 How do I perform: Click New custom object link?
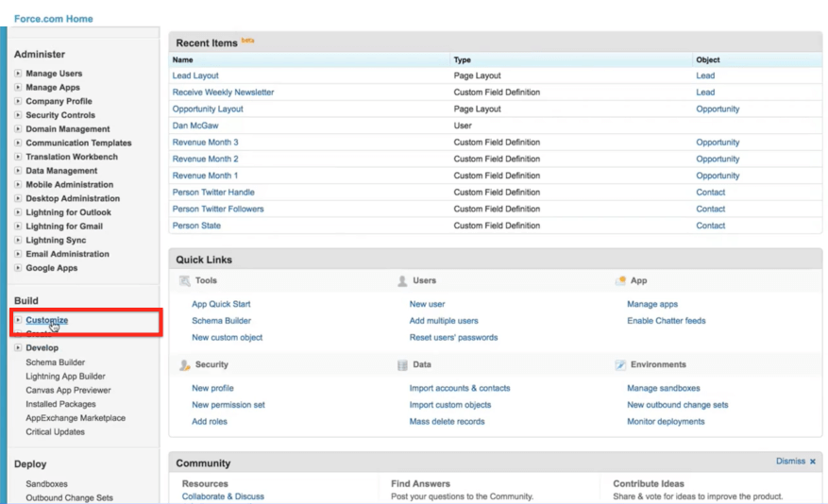pos(228,337)
